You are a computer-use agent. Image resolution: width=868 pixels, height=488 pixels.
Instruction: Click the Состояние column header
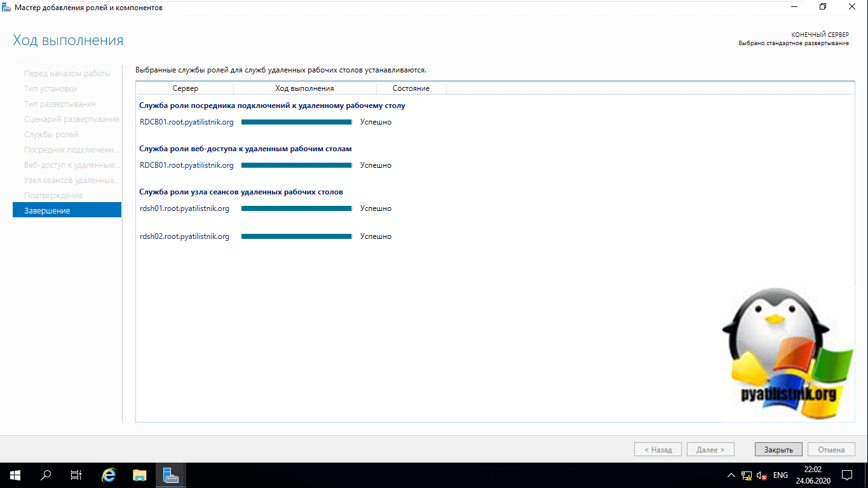click(410, 88)
